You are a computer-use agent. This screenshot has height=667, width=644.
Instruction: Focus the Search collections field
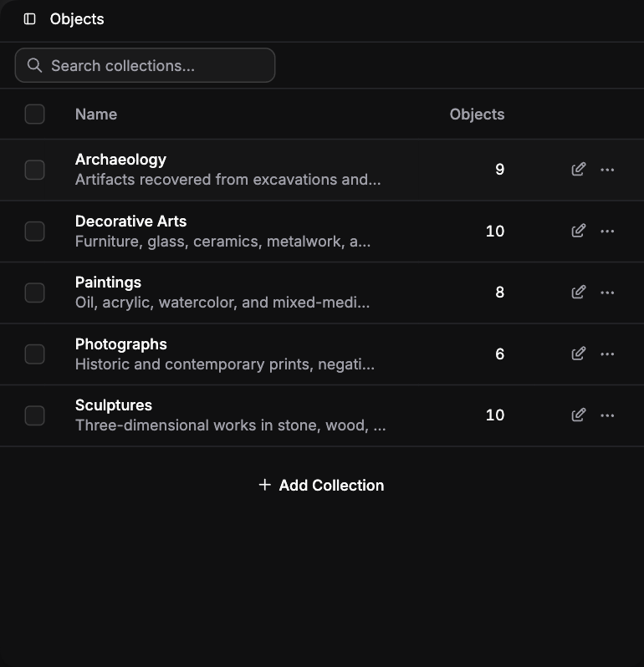pyautogui.click(x=145, y=65)
